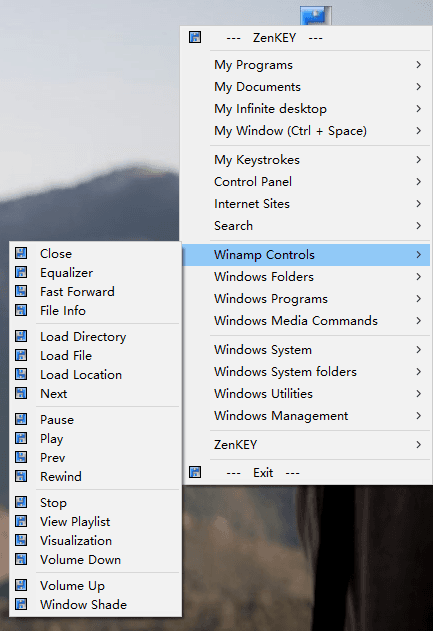Select Winamp Controls menu entry
Viewport: 433px width, 631px height.
[307, 255]
